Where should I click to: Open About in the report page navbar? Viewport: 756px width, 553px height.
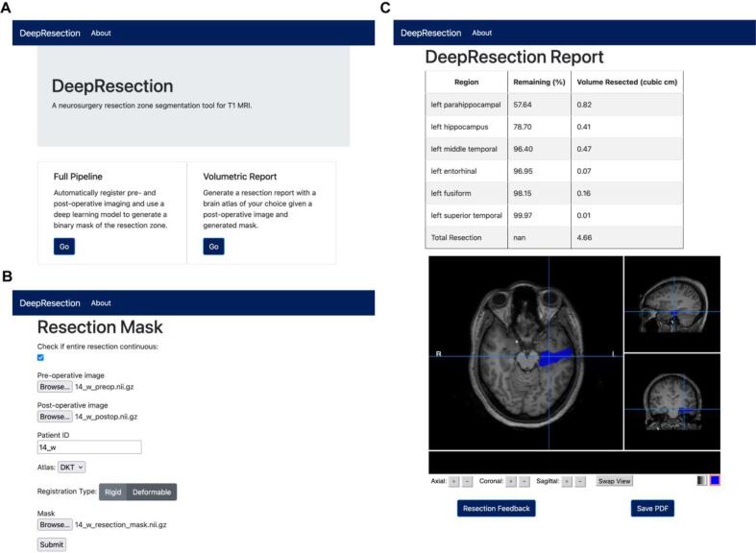tap(482, 33)
